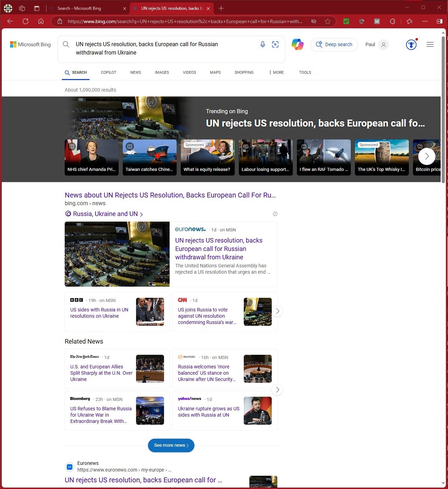Advance the trending carousel with right arrow

[427, 156]
